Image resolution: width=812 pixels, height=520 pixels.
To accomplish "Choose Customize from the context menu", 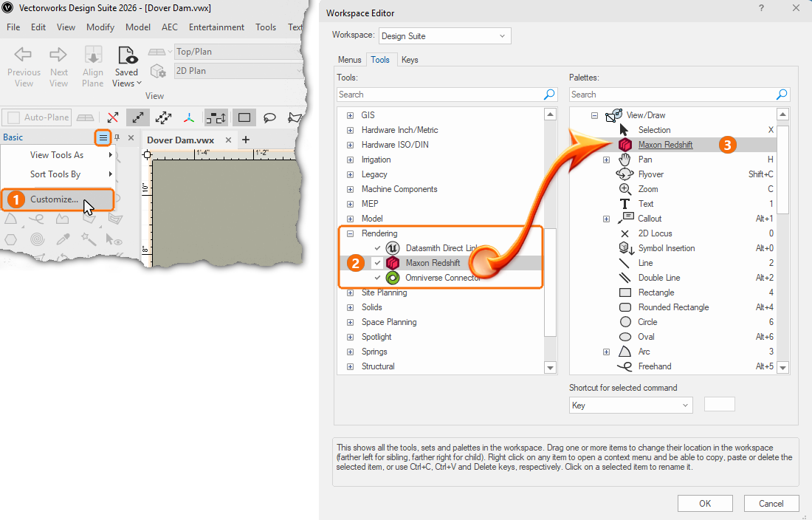I will click(55, 199).
